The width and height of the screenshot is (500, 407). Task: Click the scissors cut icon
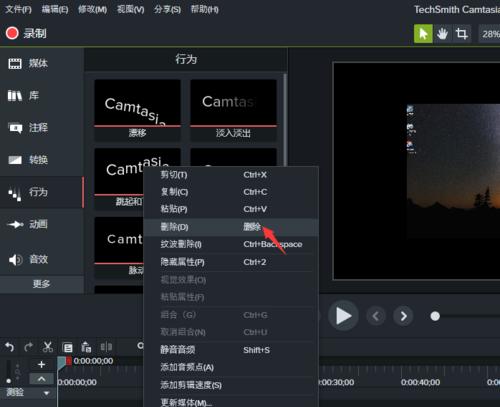click(48, 347)
